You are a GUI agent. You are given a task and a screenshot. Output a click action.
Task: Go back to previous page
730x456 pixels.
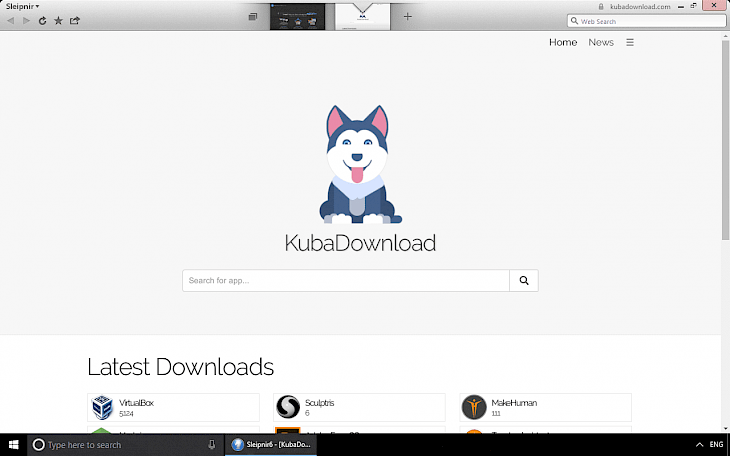[x=11, y=20]
